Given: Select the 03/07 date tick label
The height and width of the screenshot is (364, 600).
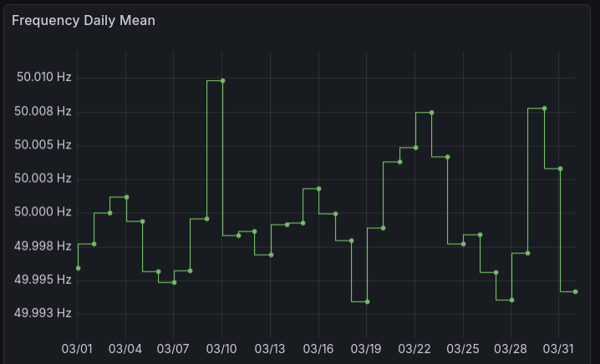Looking at the screenshot, I should 173,347.
